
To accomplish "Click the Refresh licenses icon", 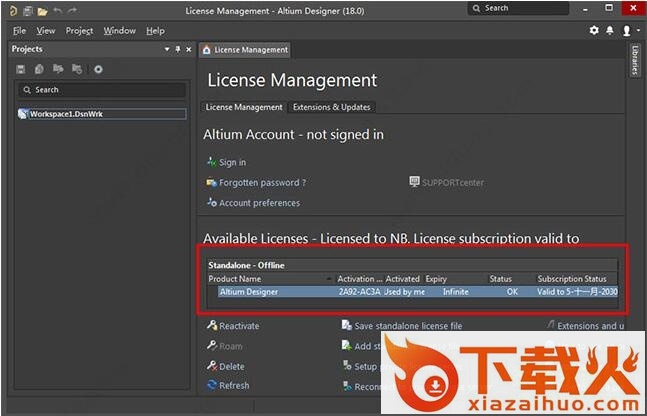I will click(x=212, y=385).
